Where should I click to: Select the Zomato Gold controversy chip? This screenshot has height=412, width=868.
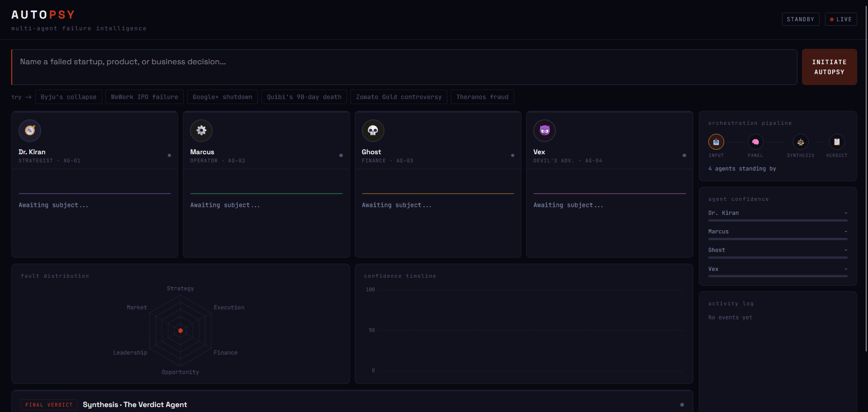398,97
